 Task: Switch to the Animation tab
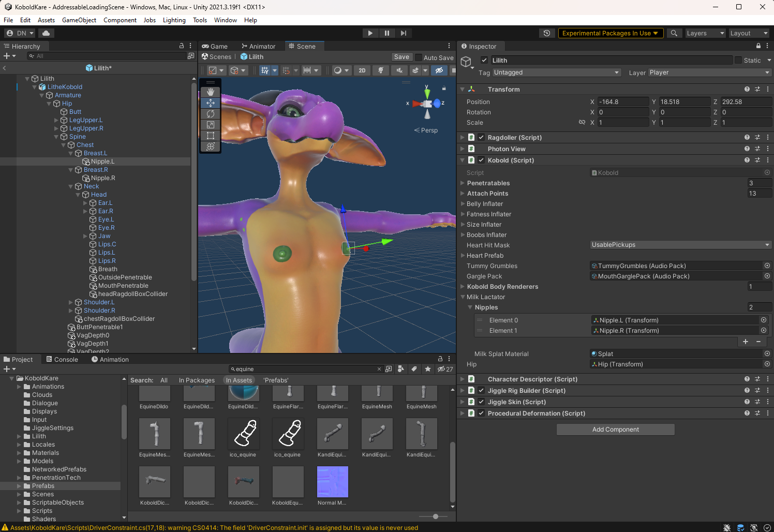pyautogui.click(x=110, y=360)
